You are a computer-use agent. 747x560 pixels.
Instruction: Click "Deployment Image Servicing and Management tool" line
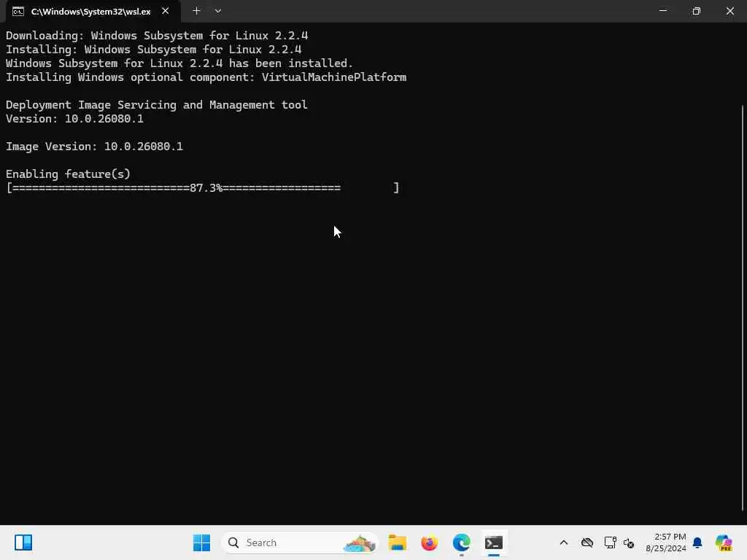pyautogui.click(x=157, y=105)
